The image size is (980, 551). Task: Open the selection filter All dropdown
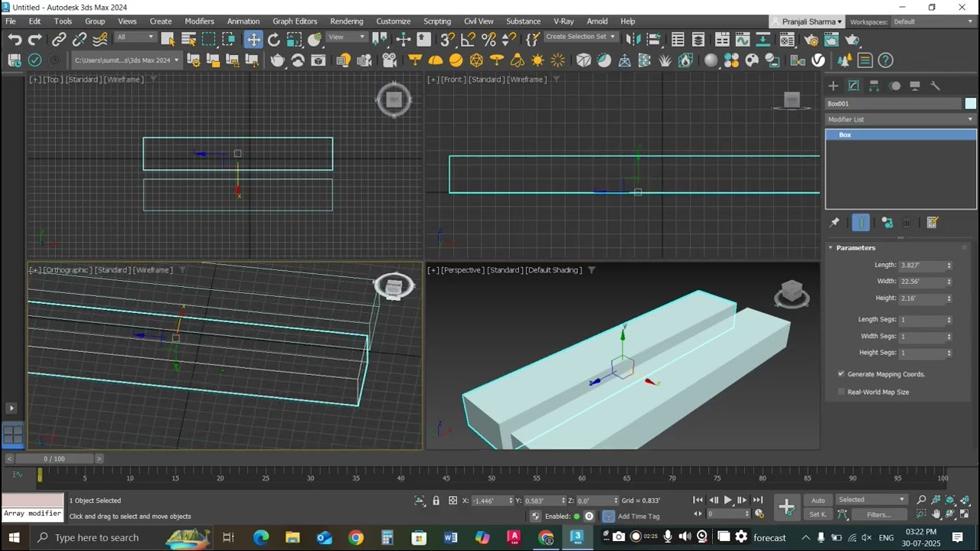[136, 37]
